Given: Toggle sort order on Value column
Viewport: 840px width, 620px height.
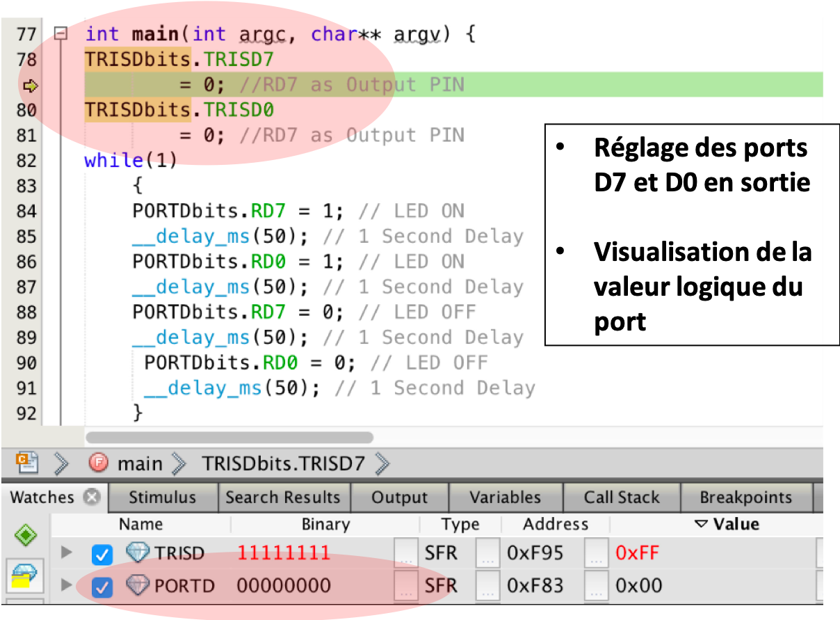Looking at the screenshot, I should pyautogui.click(x=727, y=524).
